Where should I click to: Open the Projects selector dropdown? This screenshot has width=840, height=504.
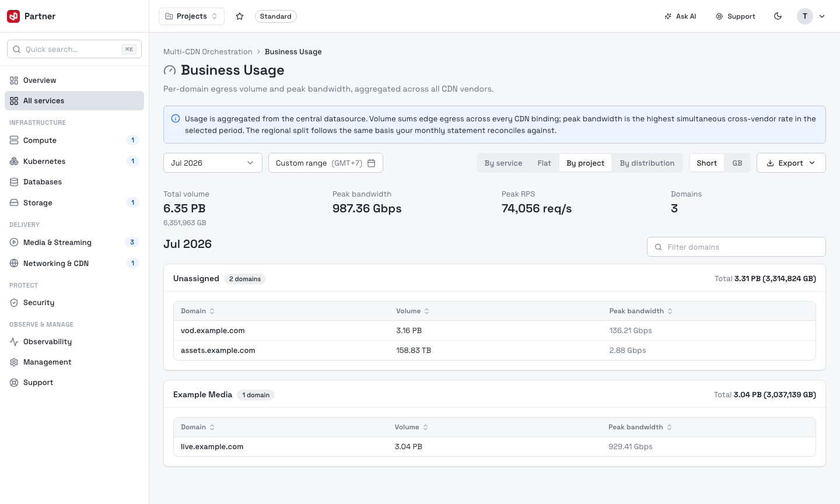pyautogui.click(x=191, y=16)
